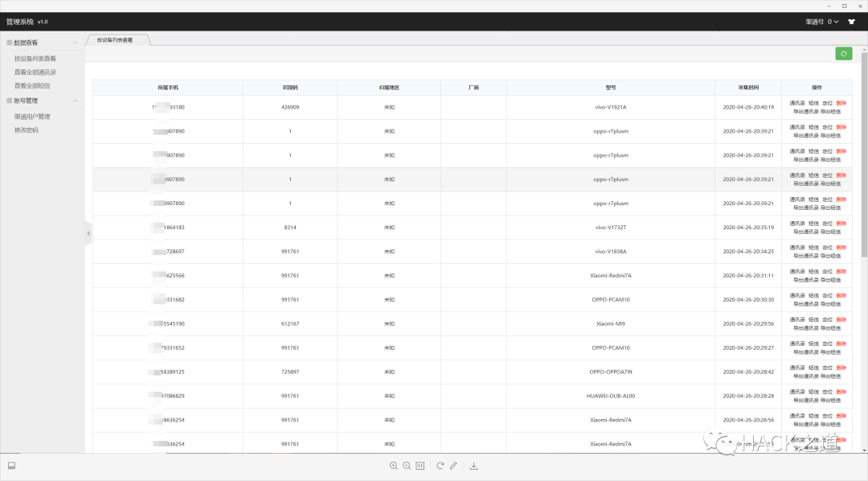The height and width of the screenshot is (481, 868).
Task: Click 通讯录 for HUAWEI-DUB-AL00 row
Action: tap(797, 392)
